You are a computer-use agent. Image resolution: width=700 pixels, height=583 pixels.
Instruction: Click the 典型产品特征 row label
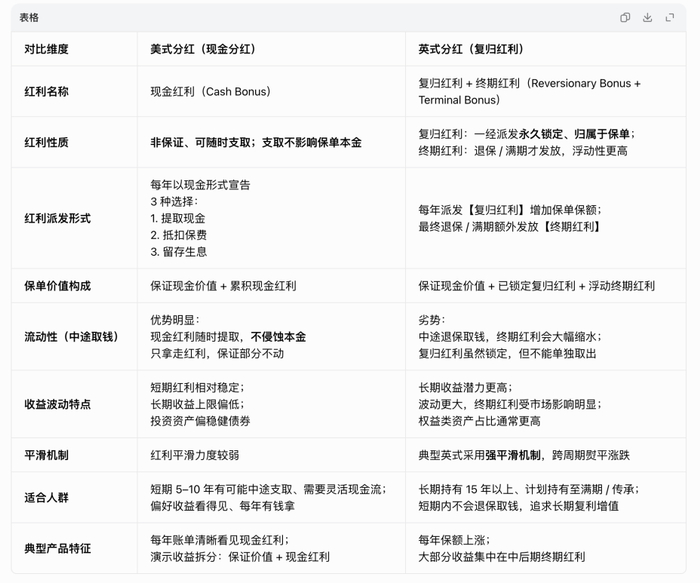click(x=58, y=548)
